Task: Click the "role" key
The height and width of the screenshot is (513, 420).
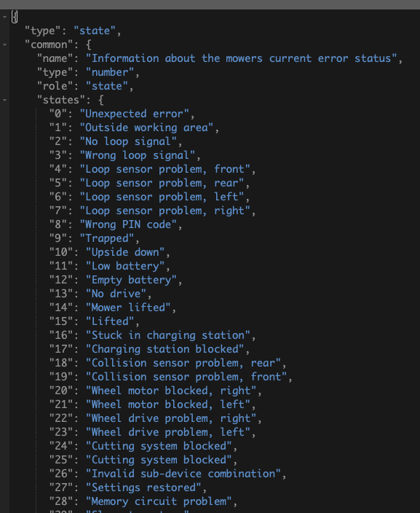Action: click(55, 86)
